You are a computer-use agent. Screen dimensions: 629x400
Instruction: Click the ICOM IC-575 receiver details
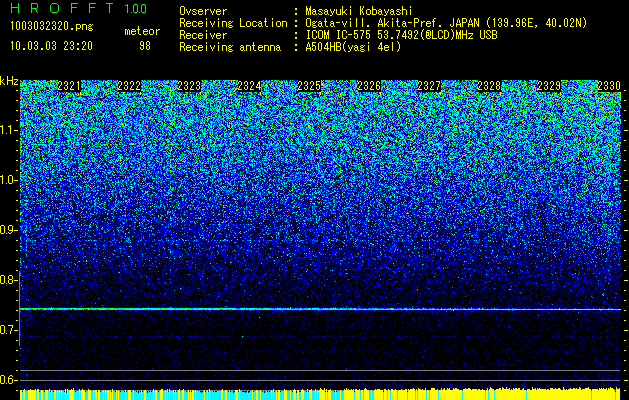[x=401, y=35]
